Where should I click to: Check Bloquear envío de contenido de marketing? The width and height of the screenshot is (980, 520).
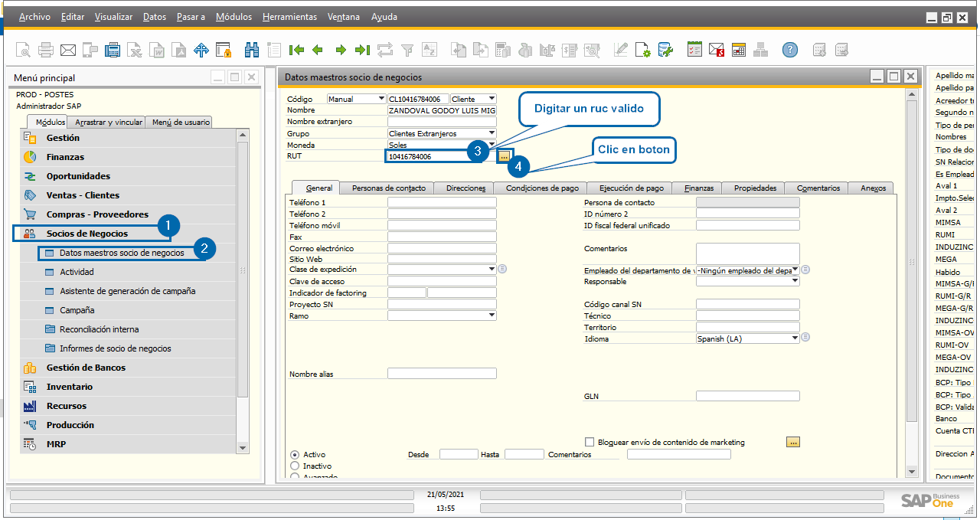click(x=590, y=442)
